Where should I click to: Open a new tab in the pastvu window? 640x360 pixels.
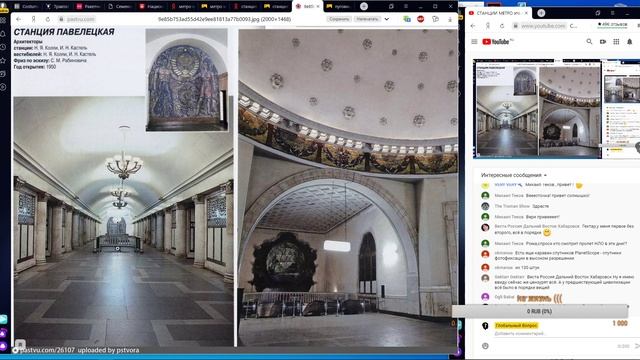click(x=364, y=6)
